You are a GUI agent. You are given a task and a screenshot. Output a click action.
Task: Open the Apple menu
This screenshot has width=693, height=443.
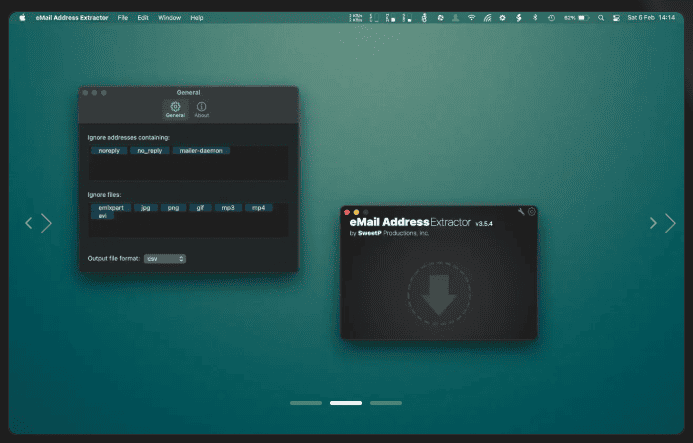[23, 18]
